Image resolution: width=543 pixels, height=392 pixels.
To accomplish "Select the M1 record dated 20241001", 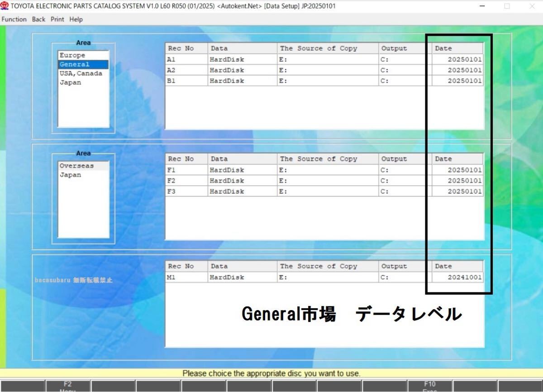I will (271, 277).
